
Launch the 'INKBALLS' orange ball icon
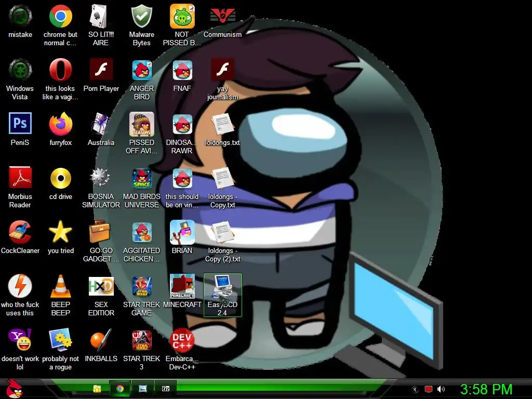101,339
